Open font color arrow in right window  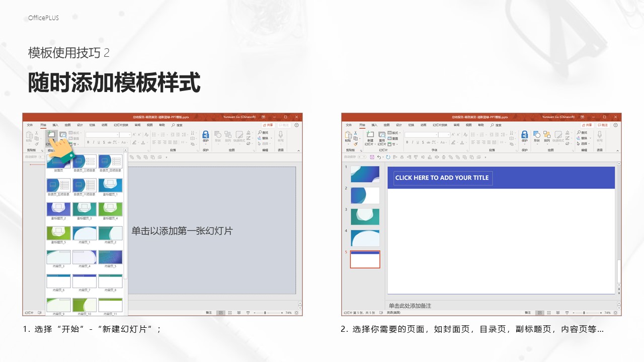pyautogui.click(x=466, y=142)
